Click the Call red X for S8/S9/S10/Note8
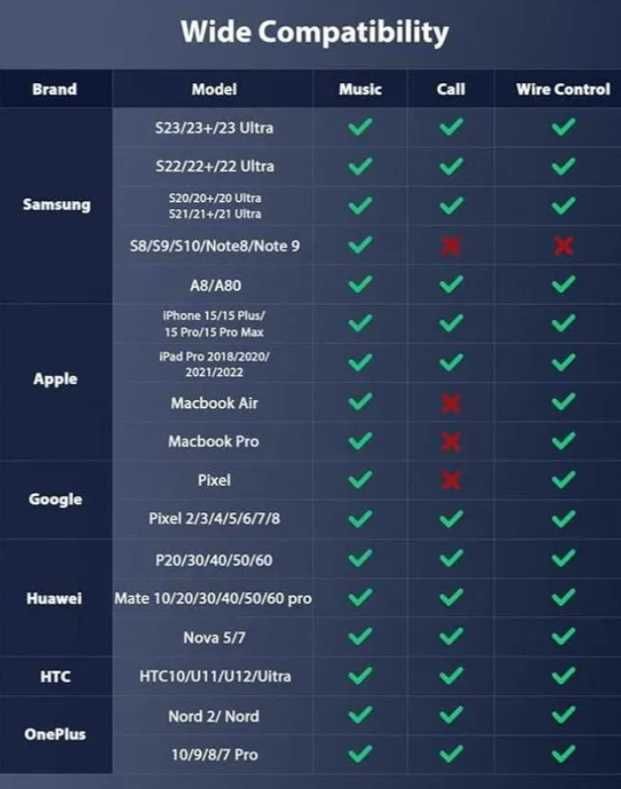Image resolution: width=621 pixels, height=789 pixels. pos(451,246)
